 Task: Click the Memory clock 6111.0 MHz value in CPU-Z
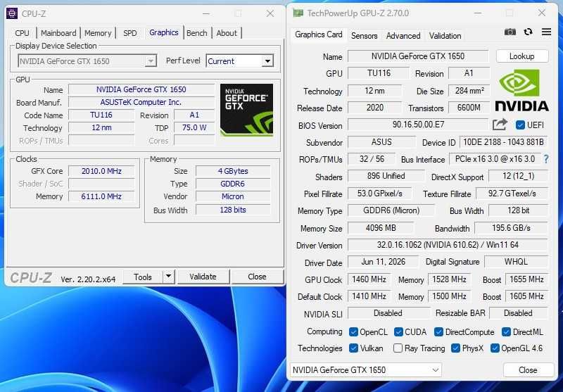[101, 196]
